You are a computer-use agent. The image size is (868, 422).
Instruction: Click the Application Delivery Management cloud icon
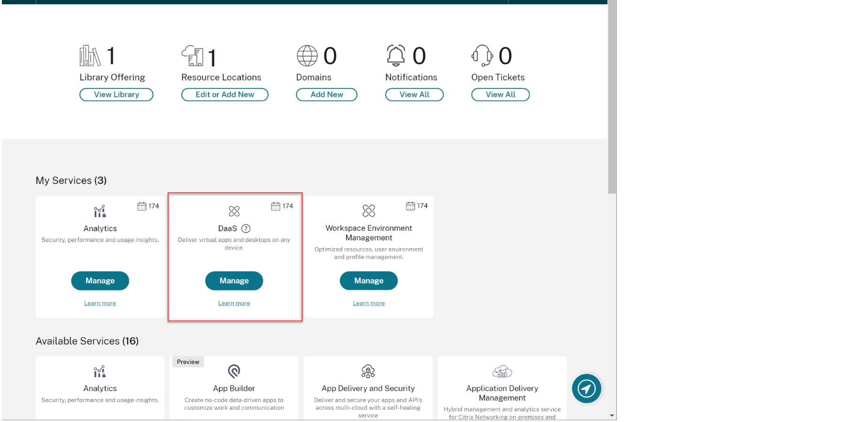[502, 372]
